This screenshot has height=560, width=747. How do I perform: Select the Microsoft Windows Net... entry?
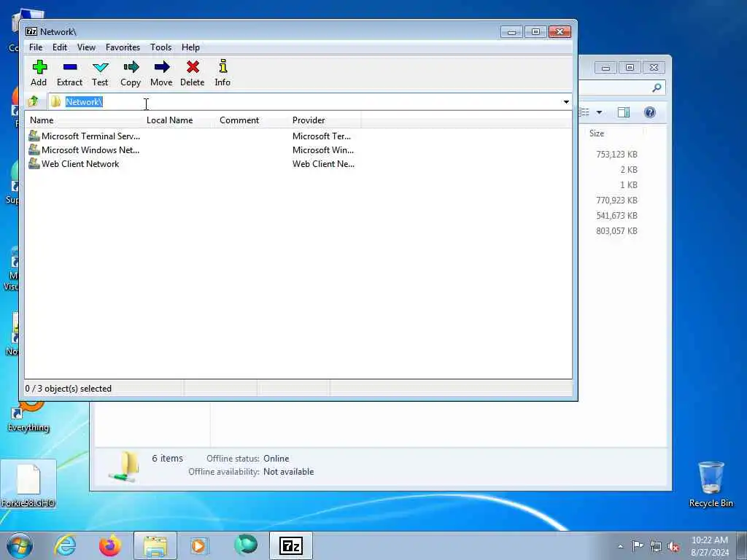point(90,150)
